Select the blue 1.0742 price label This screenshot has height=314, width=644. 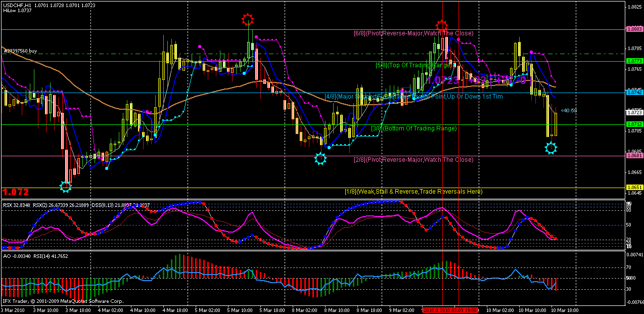click(x=634, y=93)
